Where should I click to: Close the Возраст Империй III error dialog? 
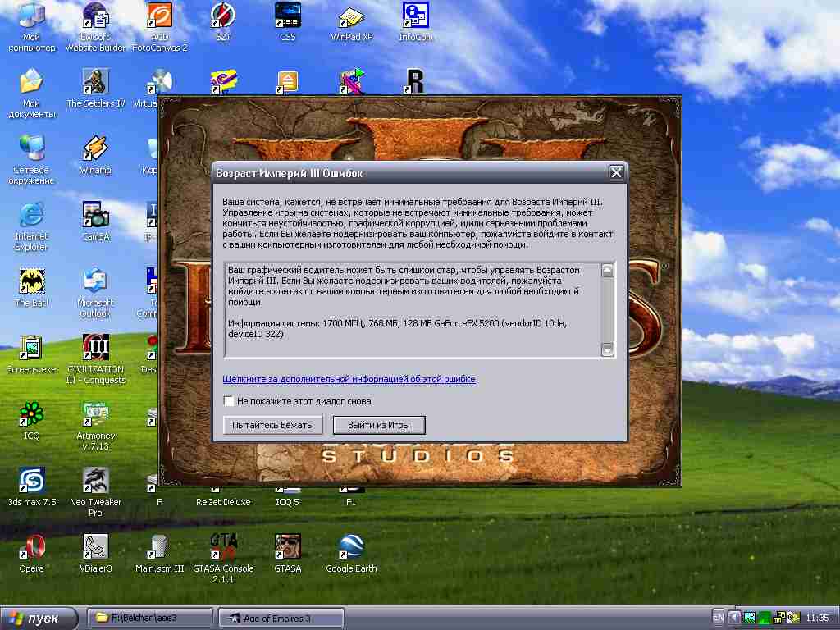point(616,172)
